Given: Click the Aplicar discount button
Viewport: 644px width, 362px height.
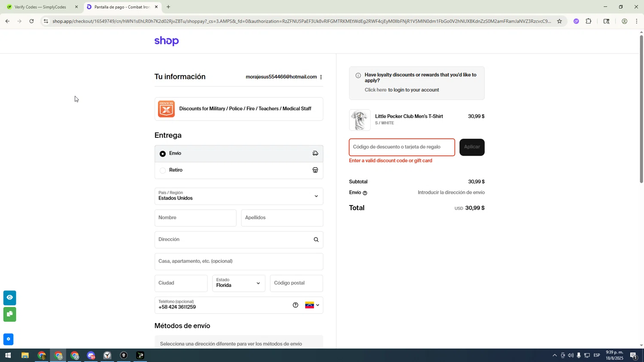Looking at the screenshot, I should [472, 147].
